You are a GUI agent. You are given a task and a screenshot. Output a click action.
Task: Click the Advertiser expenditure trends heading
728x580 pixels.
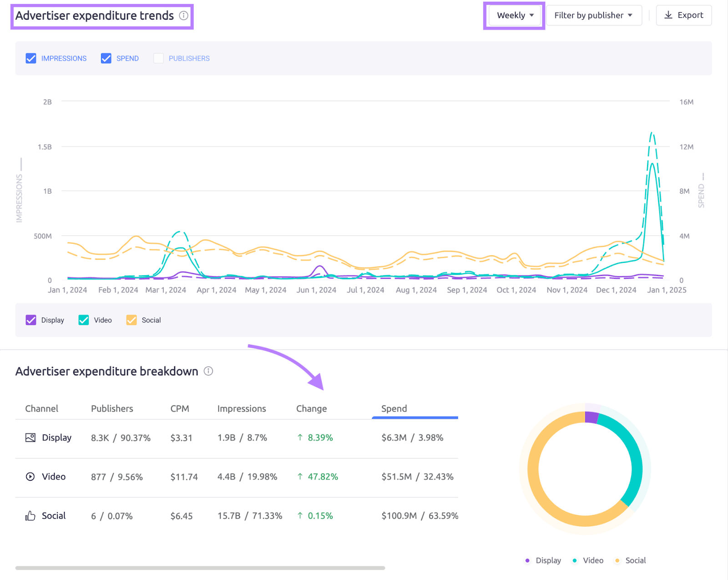click(95, 15)
